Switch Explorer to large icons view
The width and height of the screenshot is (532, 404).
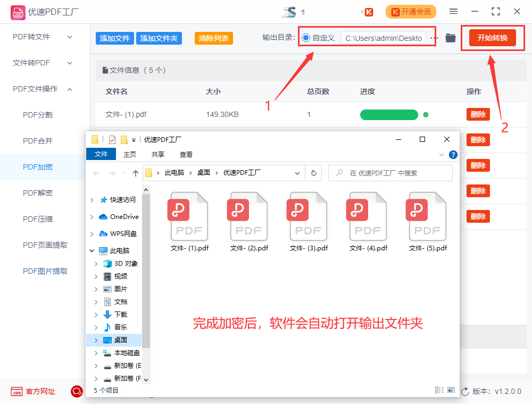[x=451, y=390]
